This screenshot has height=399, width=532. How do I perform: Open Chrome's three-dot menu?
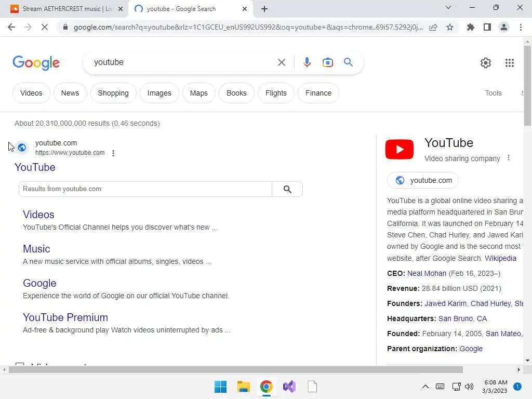click(521, 27)
